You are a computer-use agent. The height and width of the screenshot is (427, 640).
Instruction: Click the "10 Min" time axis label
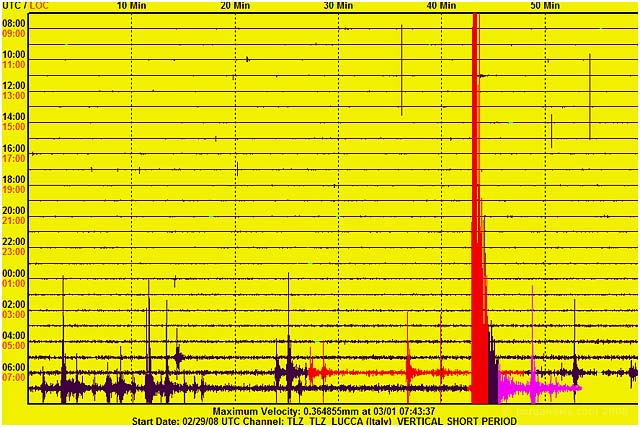(131, 6)
